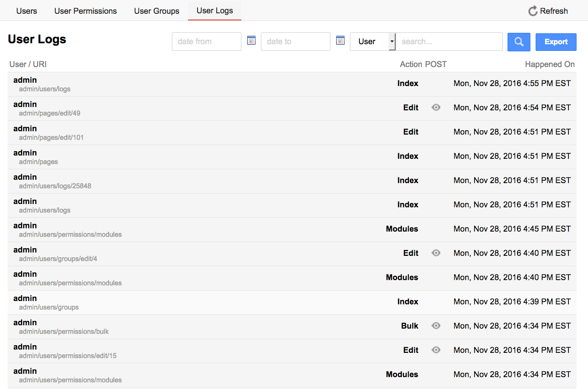This screenshot has height=389, width=588.
Task: Open the User Permissions tab
Action: coord(85,11)
